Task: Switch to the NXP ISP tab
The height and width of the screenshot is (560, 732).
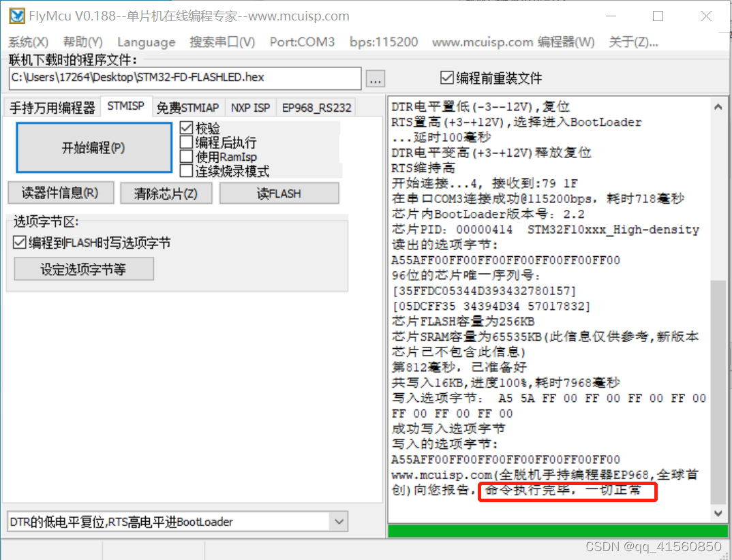Action: (x=251, y=108)
